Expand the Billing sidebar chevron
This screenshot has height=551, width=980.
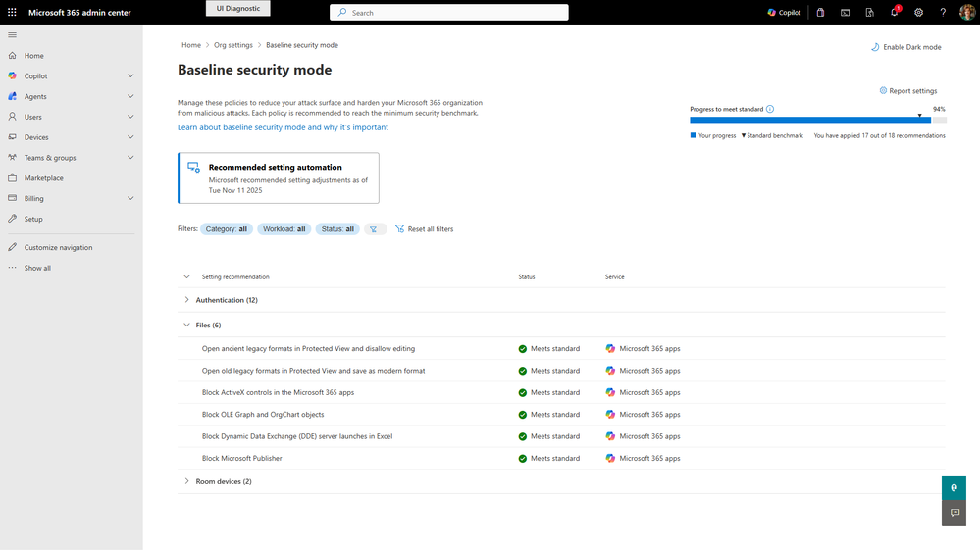pyautogui.click(x=130, y=198)
